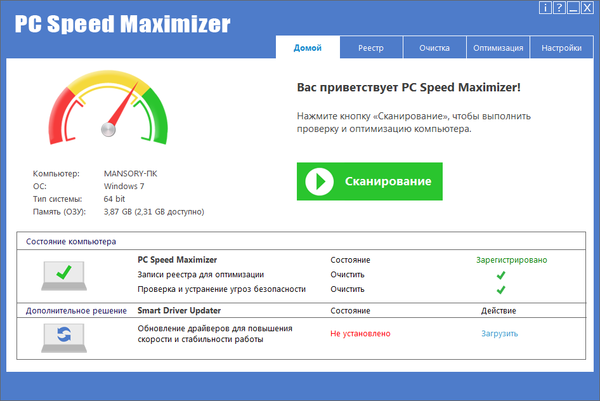The width and height of the screenshot is (600, 401).
Task: Click Проверка и устранение угроз безопасности label
Action: point(222,289)
